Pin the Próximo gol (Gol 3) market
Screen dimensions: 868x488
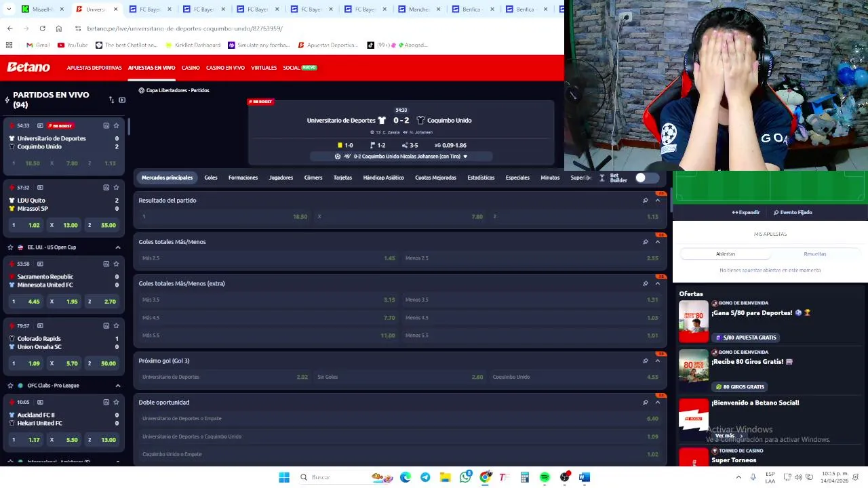pos(645,361)
